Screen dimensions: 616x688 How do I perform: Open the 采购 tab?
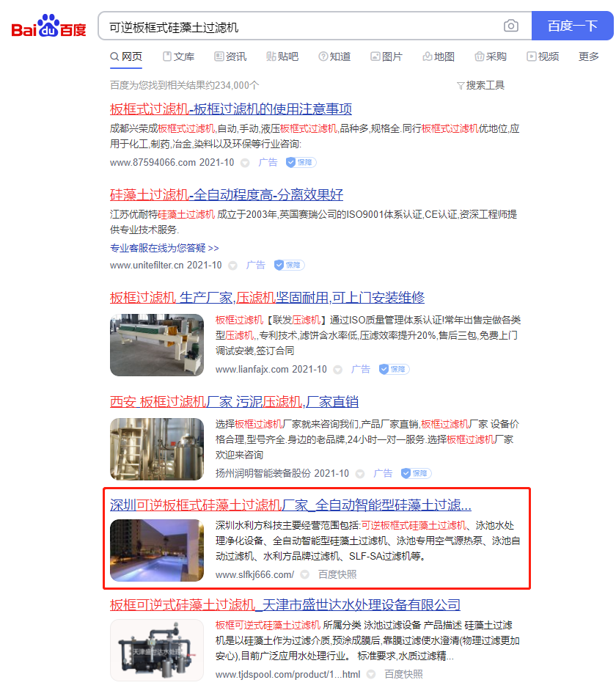(491, 56)
